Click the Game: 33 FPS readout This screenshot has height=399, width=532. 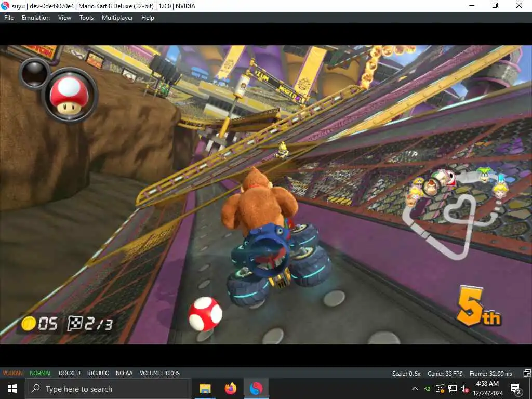445,374
